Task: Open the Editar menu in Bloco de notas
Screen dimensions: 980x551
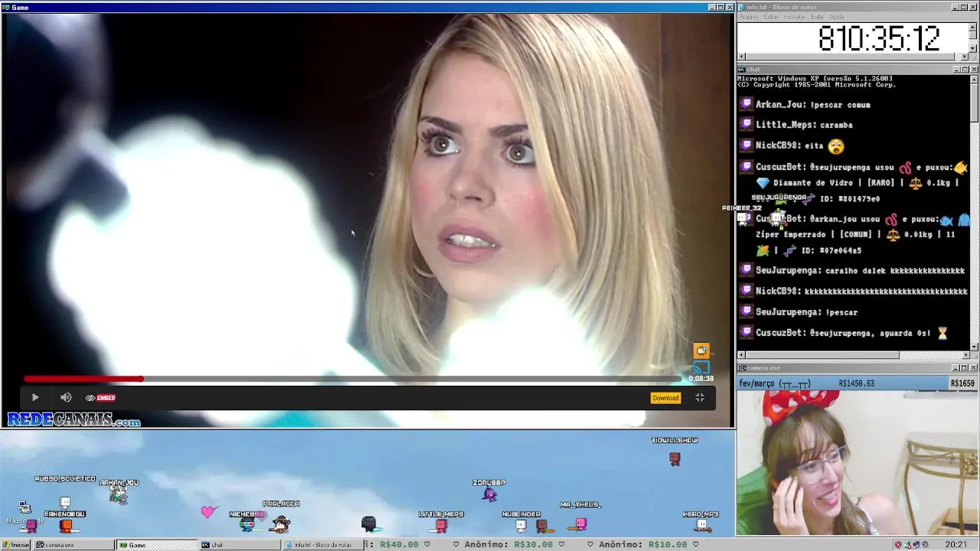Action: [x=771, y=17]
